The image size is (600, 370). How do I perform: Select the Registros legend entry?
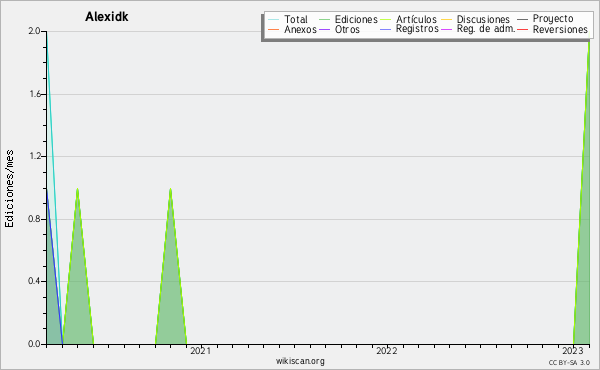click(417, 29)
